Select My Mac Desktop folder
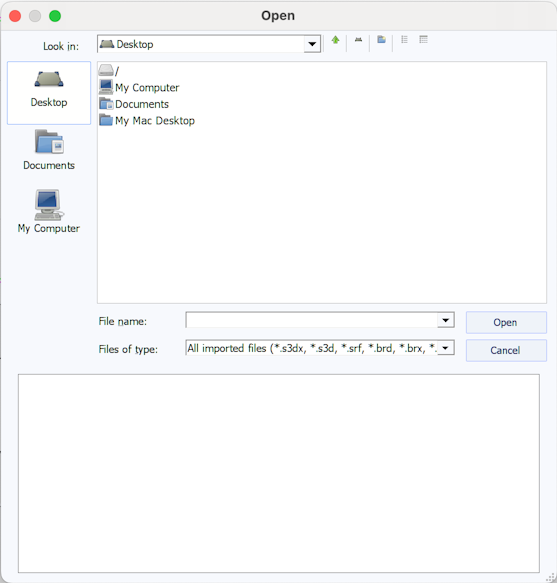This screenshot has width=557, height=583. (x=147, y=120)
